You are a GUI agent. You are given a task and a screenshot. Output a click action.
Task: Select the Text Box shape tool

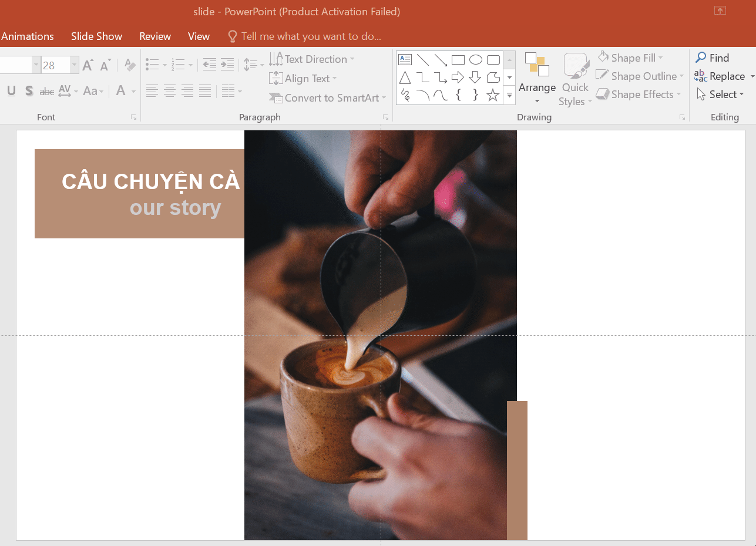(404, 59)
